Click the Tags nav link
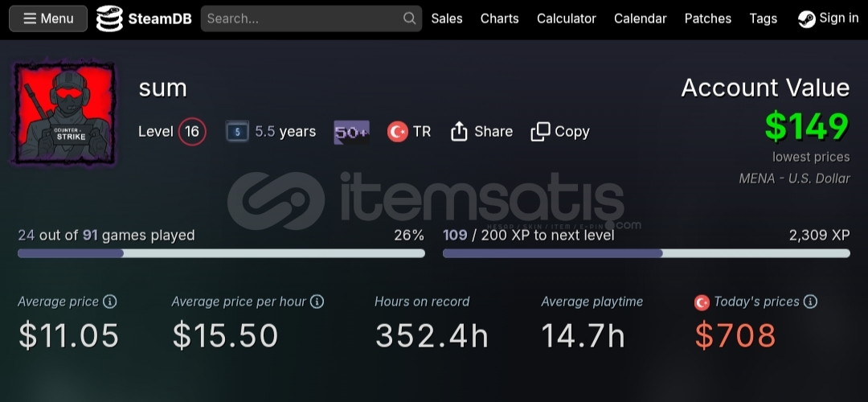The image size is (868, 402). 763,18
